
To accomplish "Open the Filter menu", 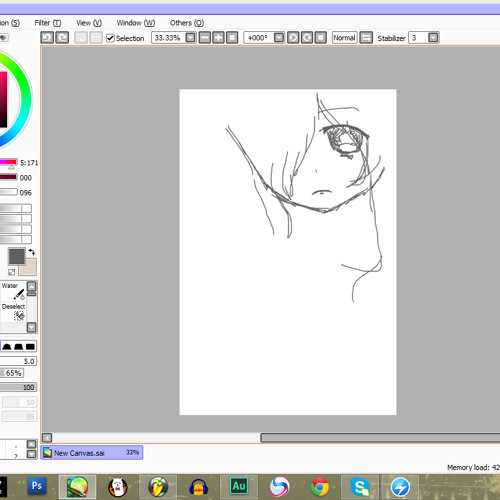I will [48, 23].
